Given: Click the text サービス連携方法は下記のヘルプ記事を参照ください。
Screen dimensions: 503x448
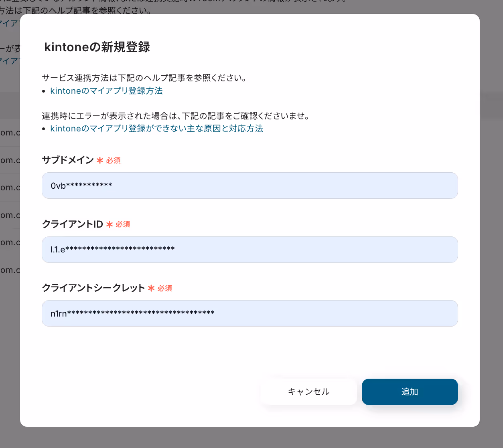Looking at the screenshot, I should (x=144, y=78).
